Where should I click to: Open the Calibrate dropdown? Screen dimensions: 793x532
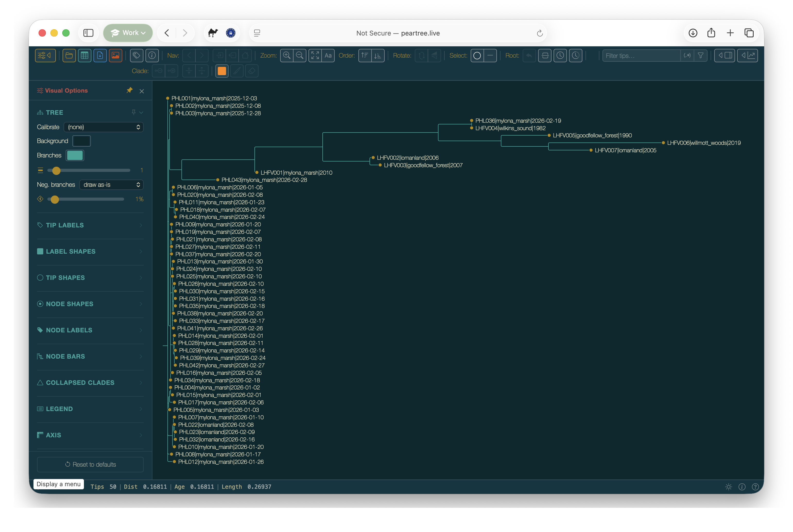coord(104,127)
